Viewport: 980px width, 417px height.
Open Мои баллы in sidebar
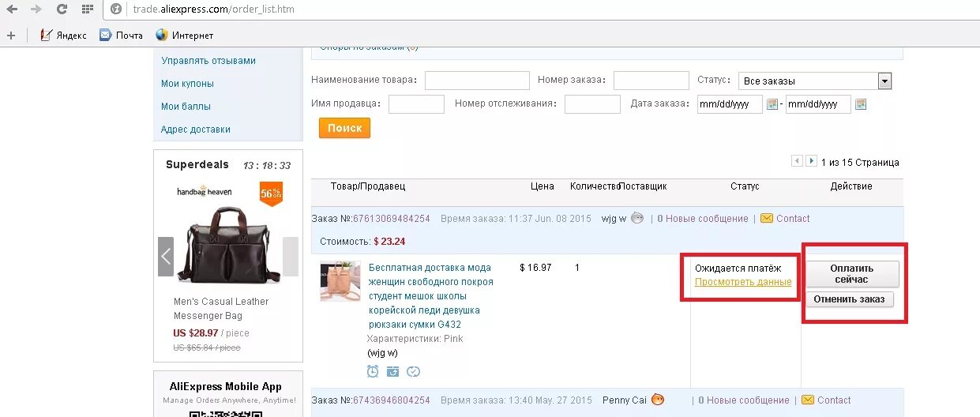coord(186,107)
